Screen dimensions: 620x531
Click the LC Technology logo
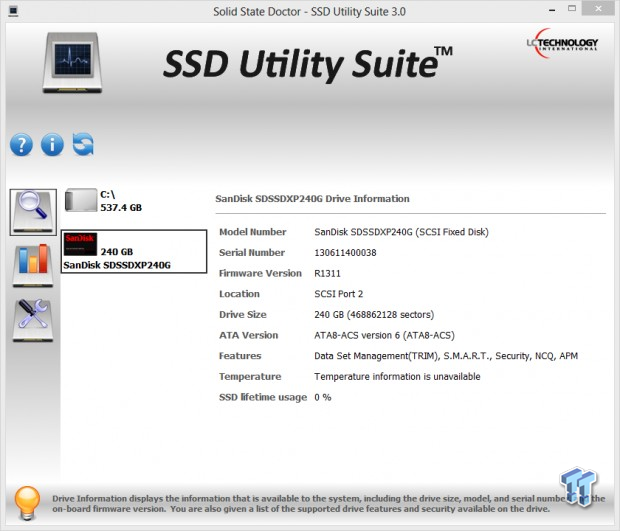coord(562,43)
